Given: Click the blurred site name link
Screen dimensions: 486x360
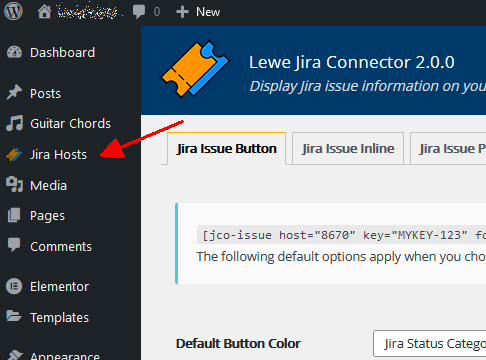Looking at the screenshot, I should coord(89,12).
